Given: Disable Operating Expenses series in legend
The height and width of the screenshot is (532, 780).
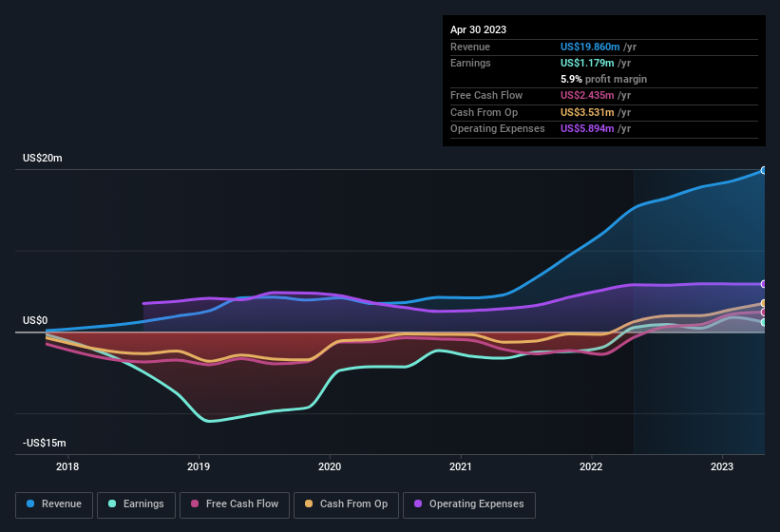Looking at the screenshot, I should (469, 504).
